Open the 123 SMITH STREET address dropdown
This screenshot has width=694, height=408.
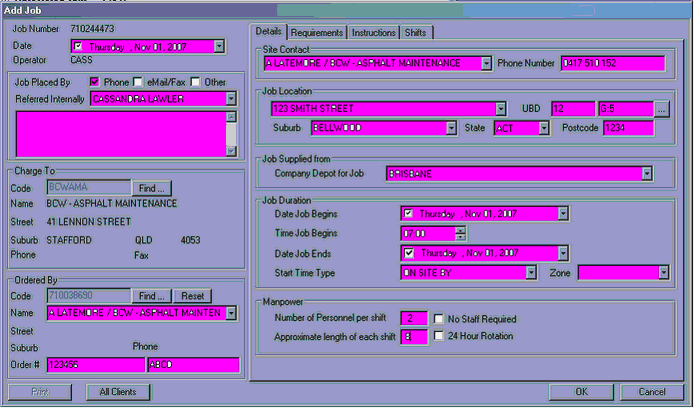[x=501, y=109]
